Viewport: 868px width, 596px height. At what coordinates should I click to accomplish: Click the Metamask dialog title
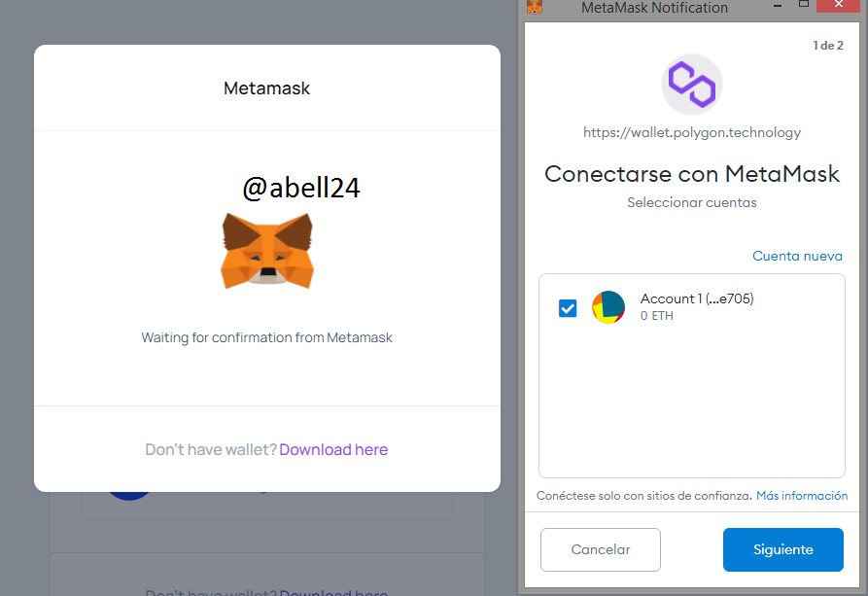click(x=267, y=88)
